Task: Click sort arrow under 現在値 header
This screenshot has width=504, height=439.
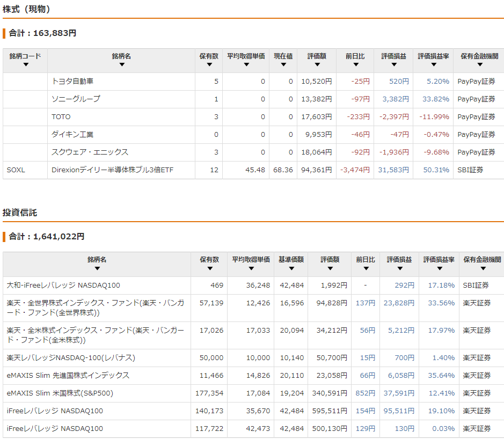Action: [283, 64]
